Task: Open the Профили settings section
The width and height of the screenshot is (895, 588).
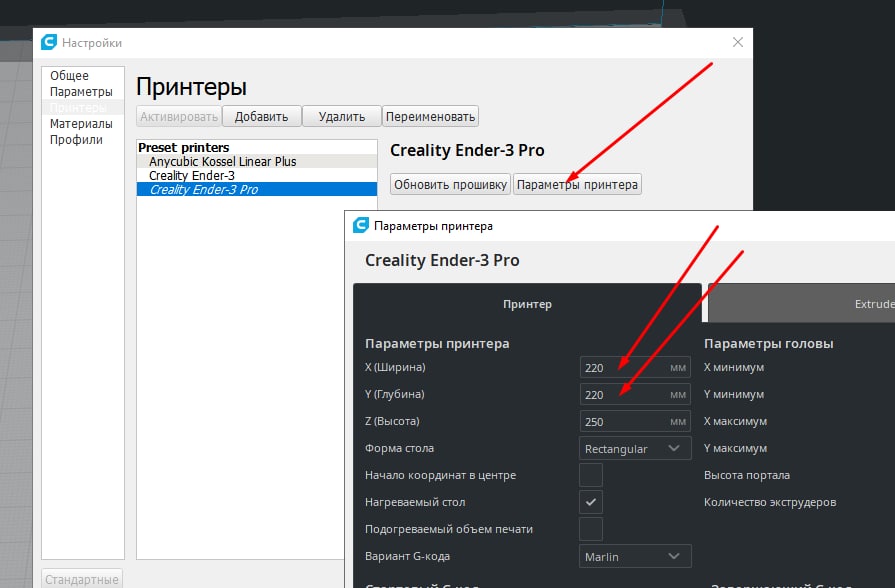Action: point(76,139)
